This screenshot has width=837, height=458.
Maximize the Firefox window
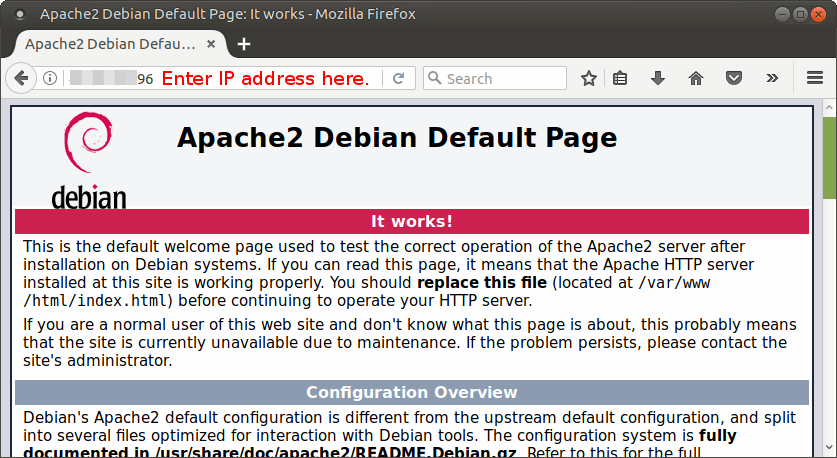[800, 14]
